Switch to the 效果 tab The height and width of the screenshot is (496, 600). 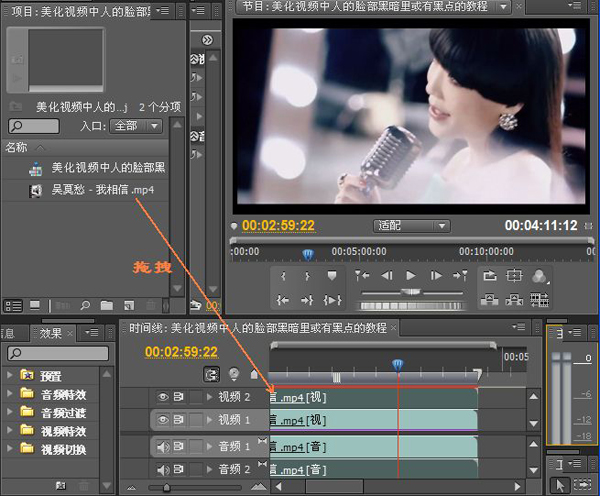click(51, 333)
